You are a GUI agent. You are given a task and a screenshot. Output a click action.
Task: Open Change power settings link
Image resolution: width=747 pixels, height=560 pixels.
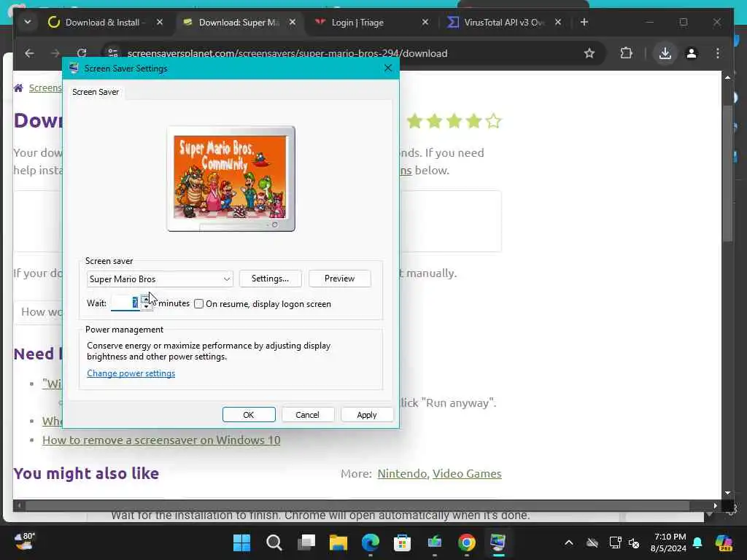pos(131,373)
